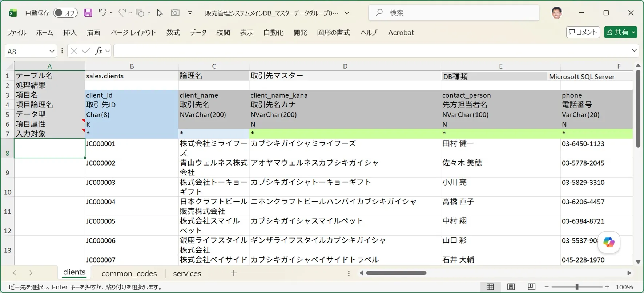Click the Select Objects pointer icon

click(x=160, y=13)
